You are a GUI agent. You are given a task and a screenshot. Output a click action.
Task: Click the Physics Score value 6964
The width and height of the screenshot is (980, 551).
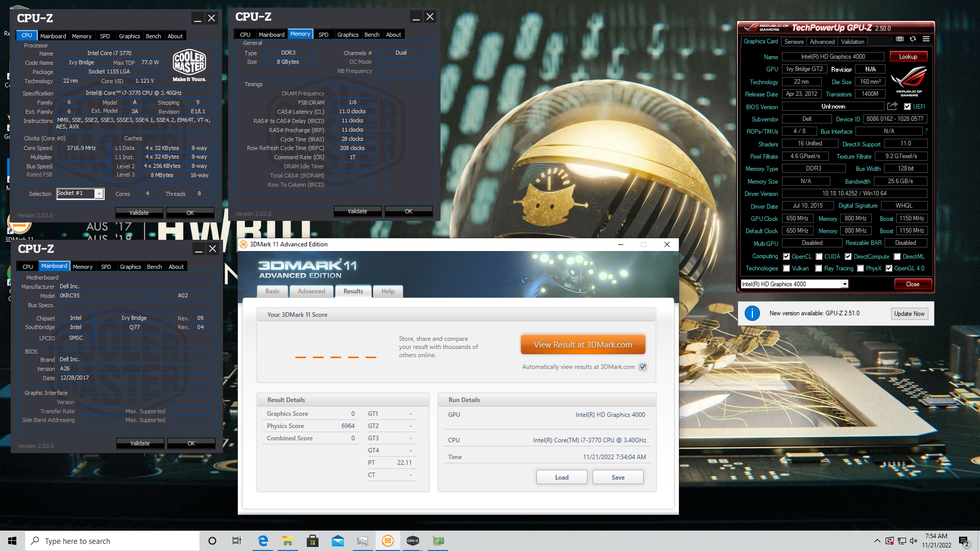(348, 426)
